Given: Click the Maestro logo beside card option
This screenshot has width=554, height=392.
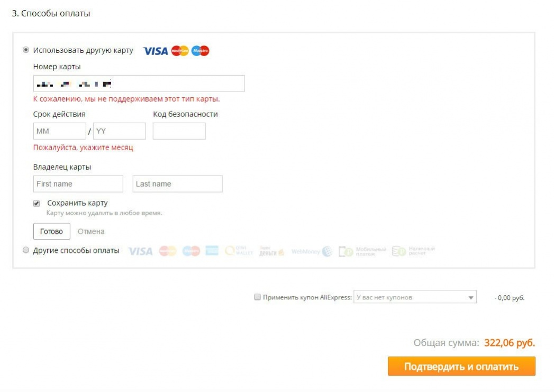Looking at the screenshot, I should (x=201, y=51).
